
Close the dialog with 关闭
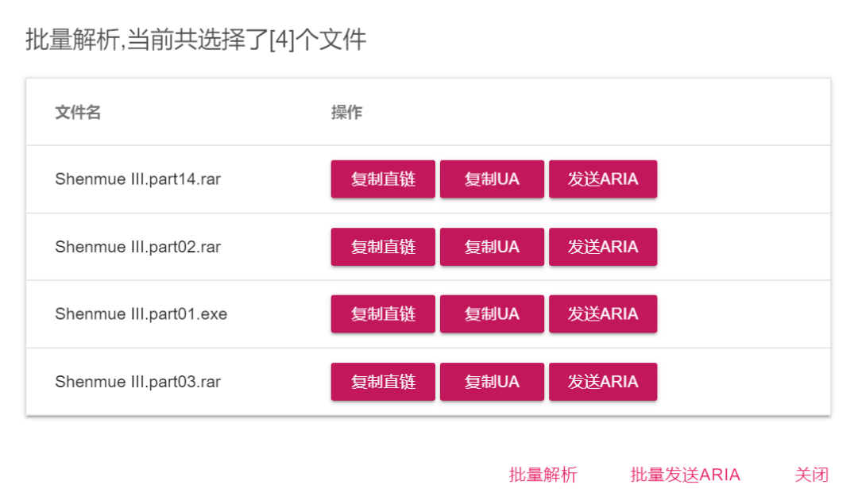pos(811,475)
